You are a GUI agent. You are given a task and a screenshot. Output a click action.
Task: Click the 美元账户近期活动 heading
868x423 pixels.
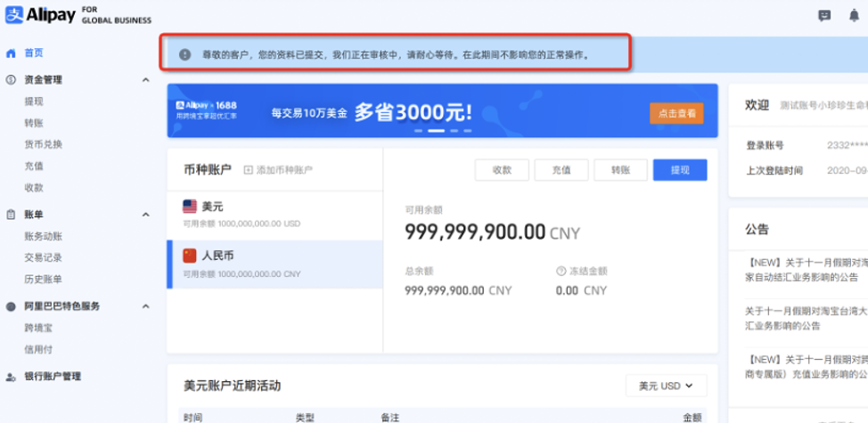[232, 386]
